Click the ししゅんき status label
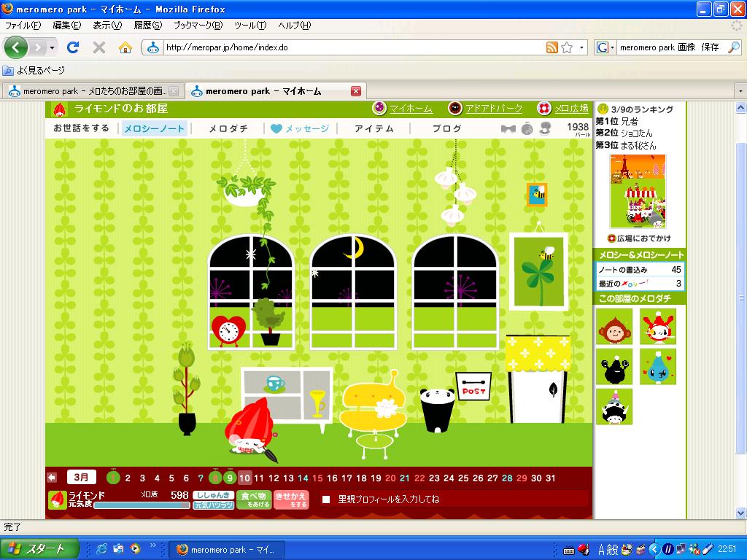Image resolution: width=747 pixels, height=560 pixels. (x=214, y=495)
